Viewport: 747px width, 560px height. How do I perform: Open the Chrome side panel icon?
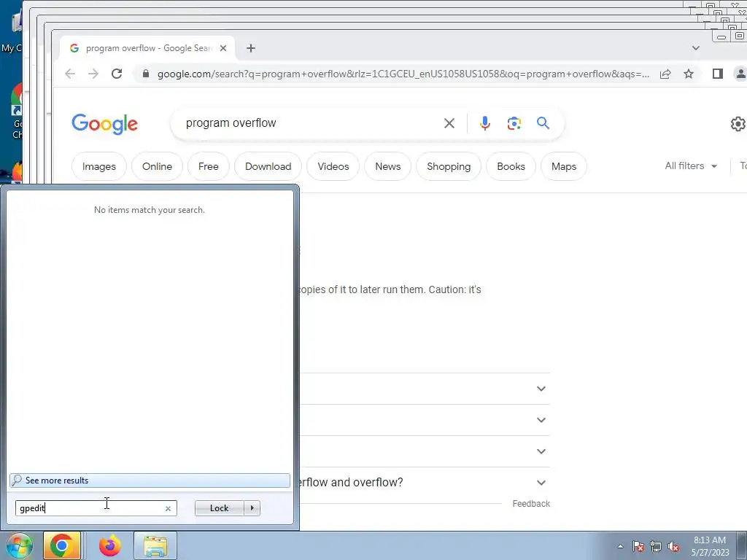(x=718, y=74)
